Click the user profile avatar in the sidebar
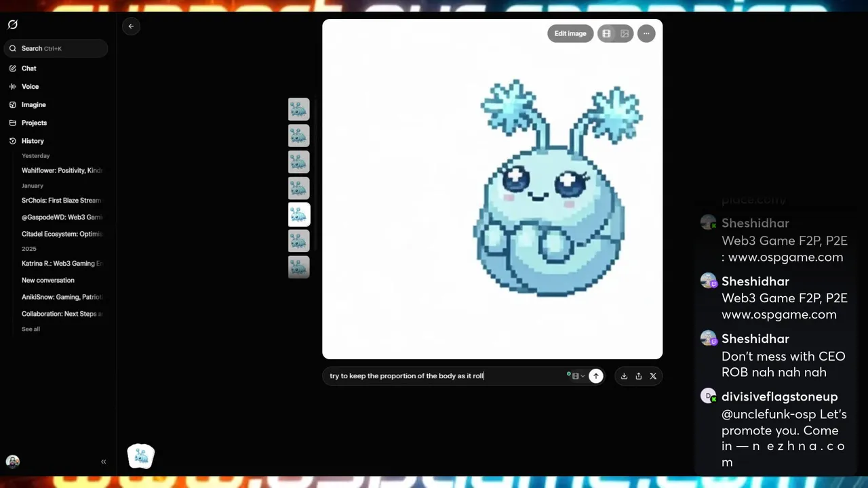The width and height of the screenshot is (868, 488). point(12,462)
